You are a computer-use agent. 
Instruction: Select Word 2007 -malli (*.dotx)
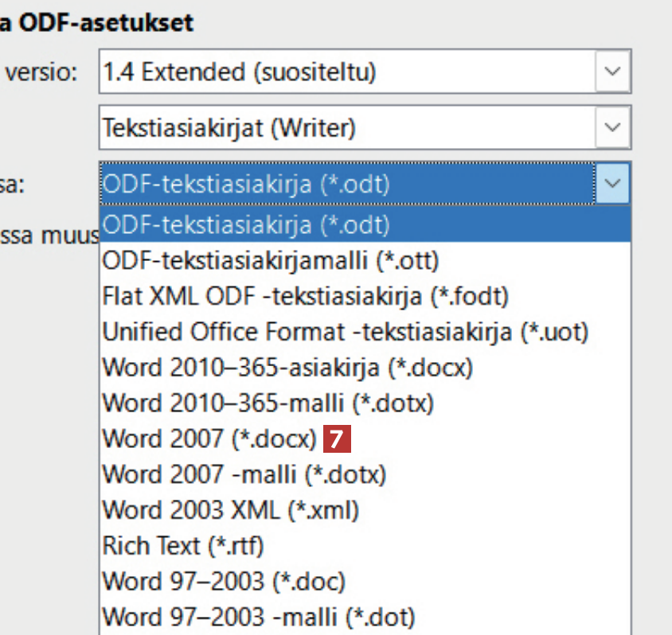[244, 475]
